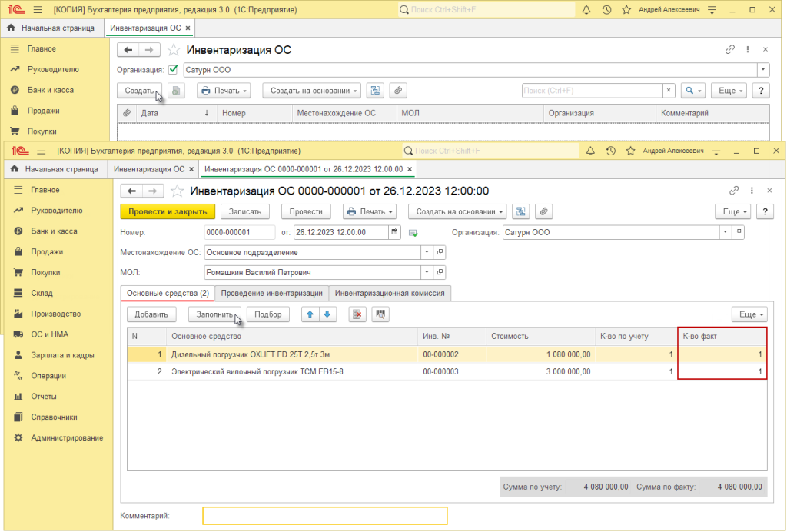Go back with the left arrow in document form
Viewport: 787px width, 532px height.
pyautogui.click(x=131, y=191)
